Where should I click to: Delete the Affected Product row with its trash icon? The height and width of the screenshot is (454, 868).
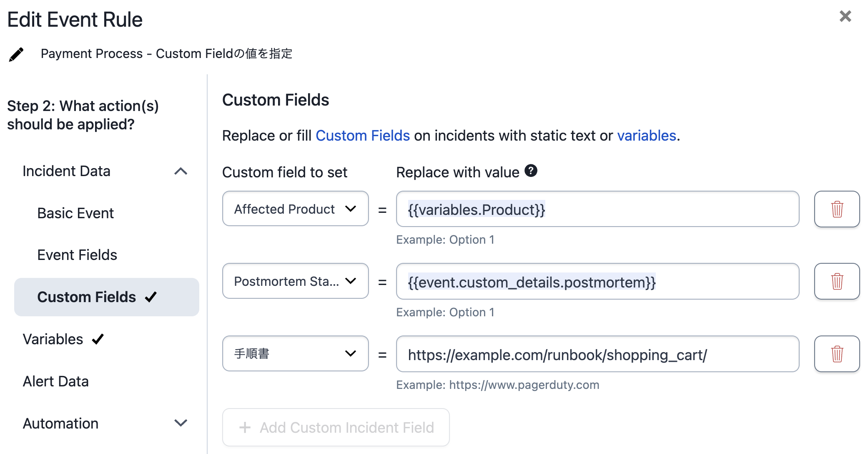coord(836,209)
